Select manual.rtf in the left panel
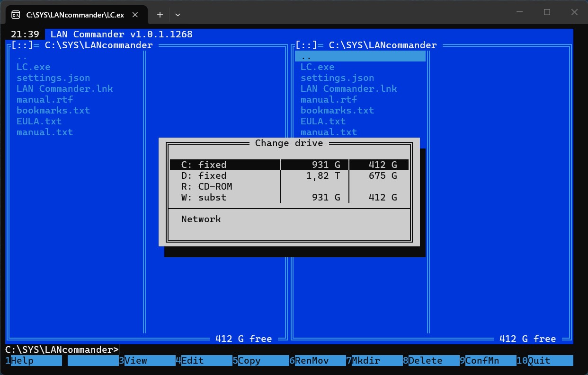The width and height of the screenshot is (588, 375). click(x=45, y=100)
